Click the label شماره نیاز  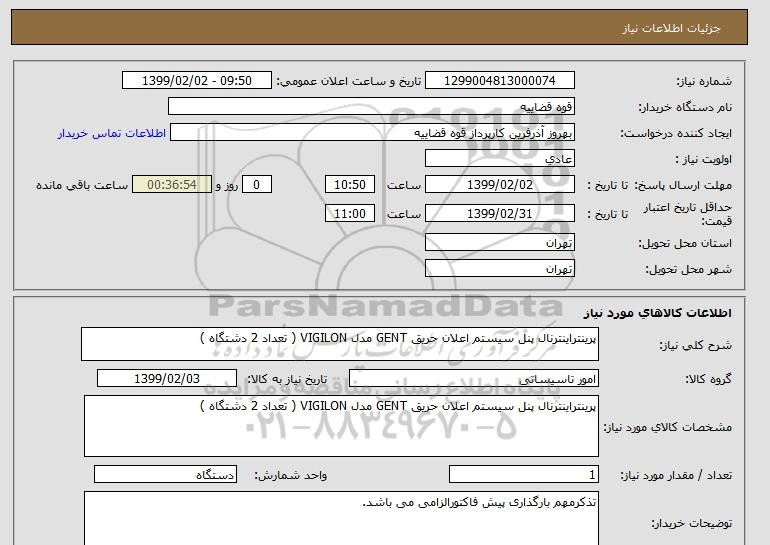[x=704, y=82]
